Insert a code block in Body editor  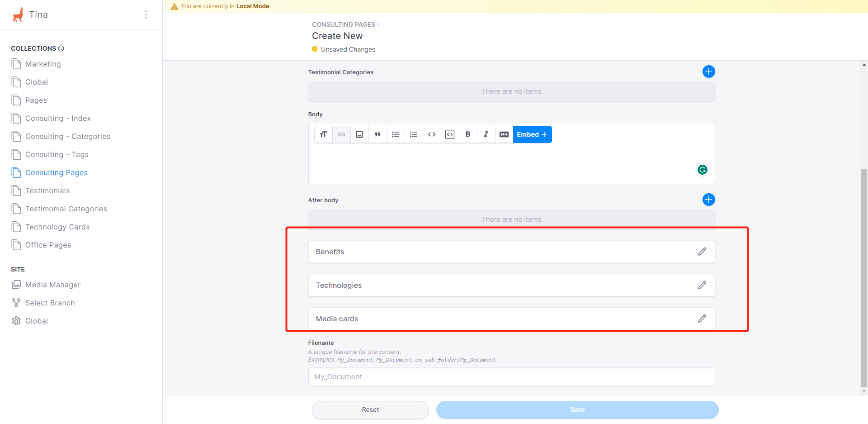[450, 134]
